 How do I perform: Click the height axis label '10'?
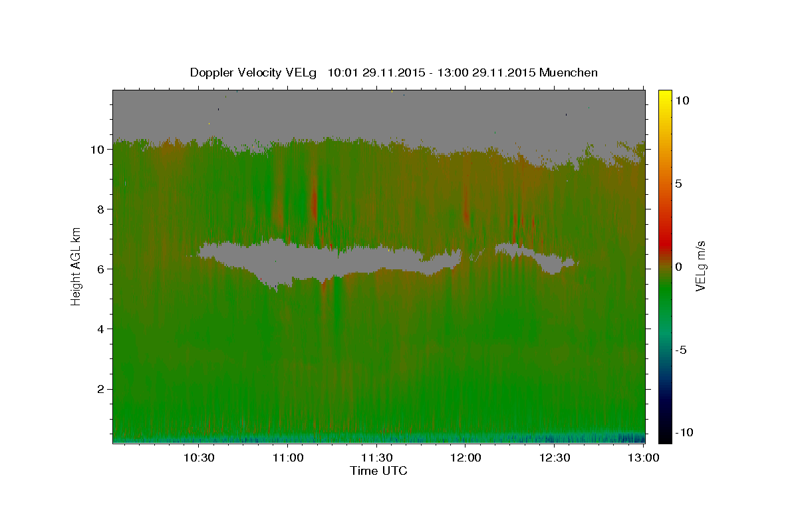coord(98,150)
